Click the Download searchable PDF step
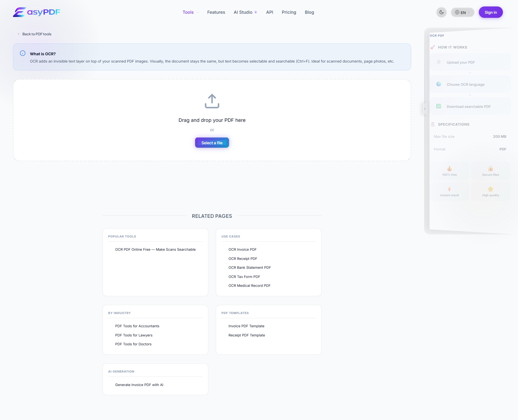This screenshot has height=420, width=518. pos(470,106)
